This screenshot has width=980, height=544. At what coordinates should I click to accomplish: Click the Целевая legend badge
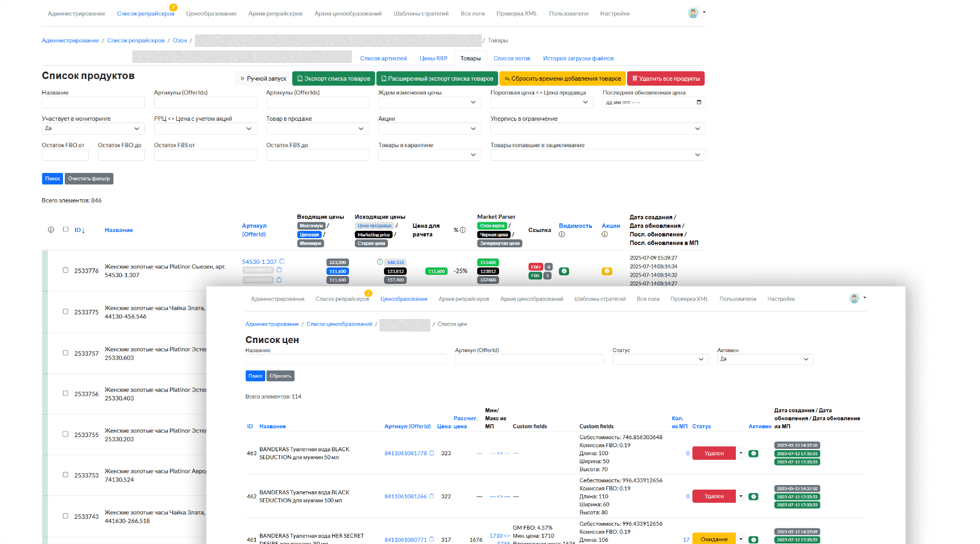309,235
